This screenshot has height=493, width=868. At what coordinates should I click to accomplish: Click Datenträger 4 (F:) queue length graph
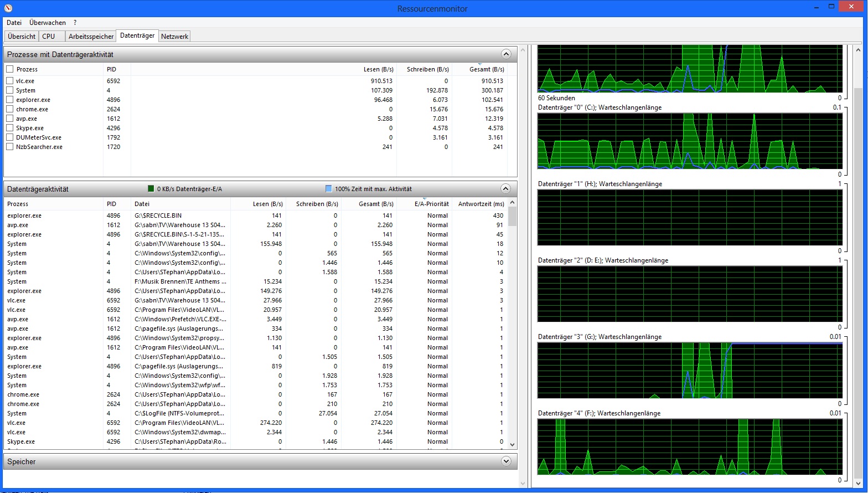[x=690, y=447]
